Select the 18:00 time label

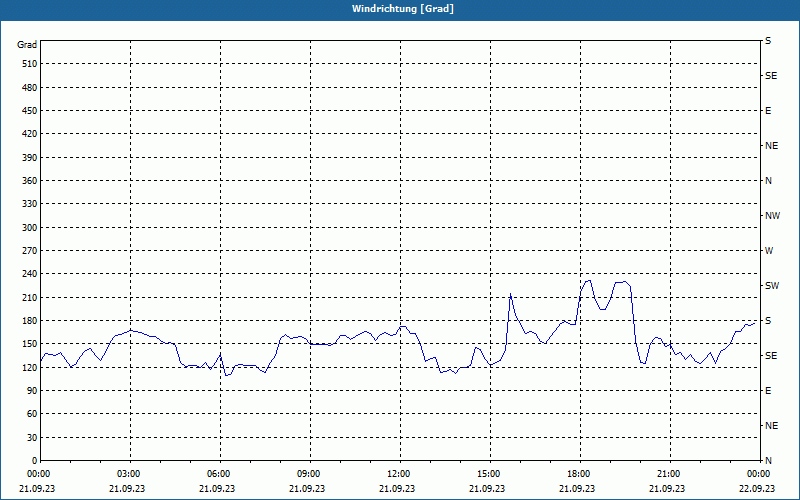pos(580,474)
